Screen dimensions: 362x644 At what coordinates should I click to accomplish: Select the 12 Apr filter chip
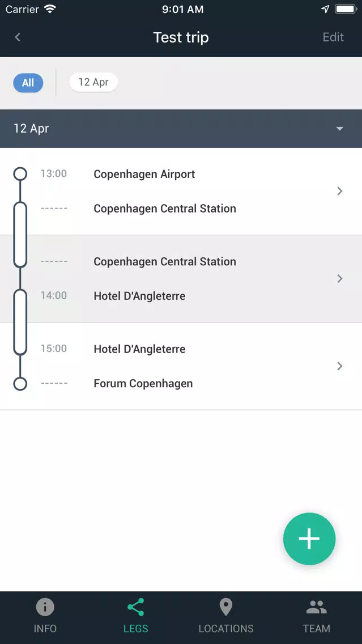tap(93, 82)
